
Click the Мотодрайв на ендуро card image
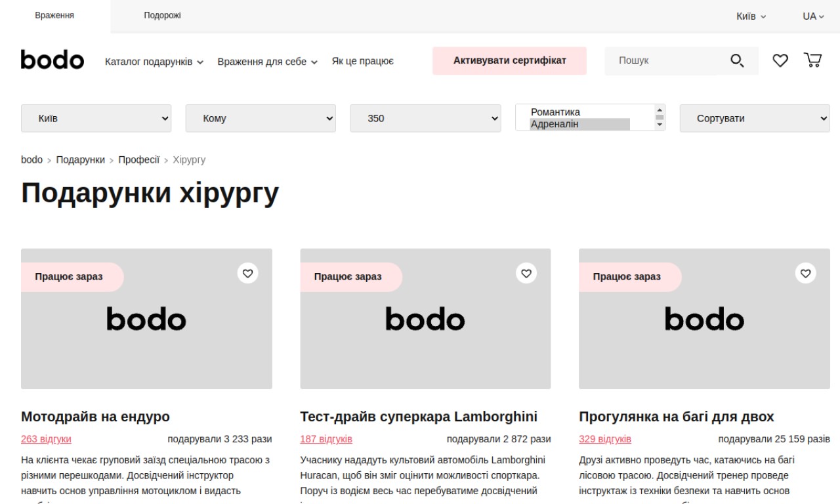pyautogui.click(x=146, y=319)
